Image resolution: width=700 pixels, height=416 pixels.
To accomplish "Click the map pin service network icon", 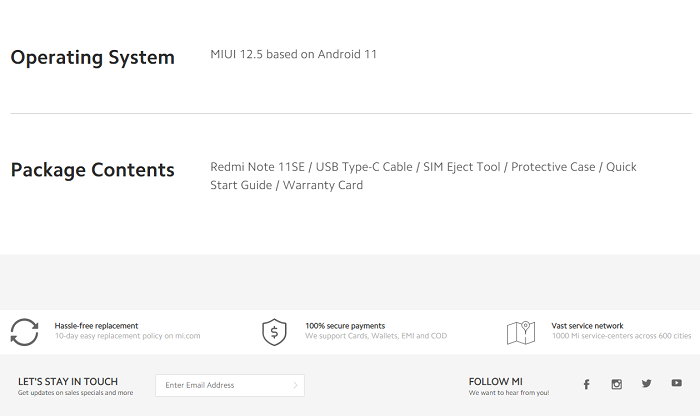I will [x=521, y=333].
